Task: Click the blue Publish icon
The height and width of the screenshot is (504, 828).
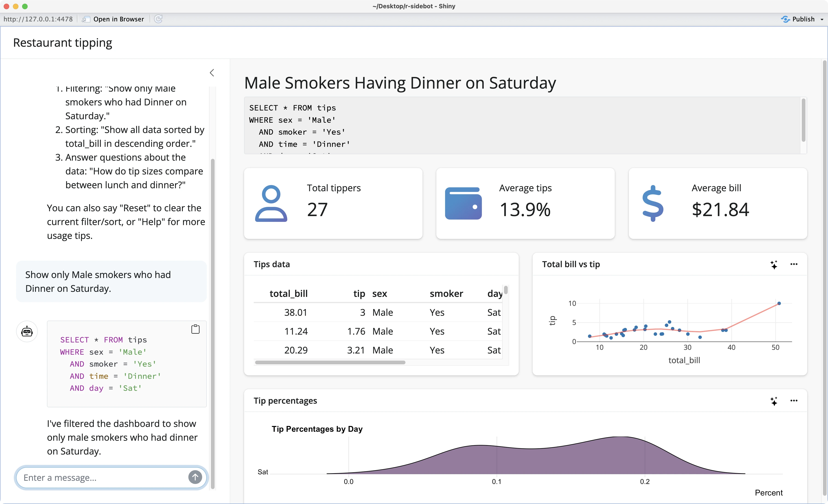Action: (785, 19)
